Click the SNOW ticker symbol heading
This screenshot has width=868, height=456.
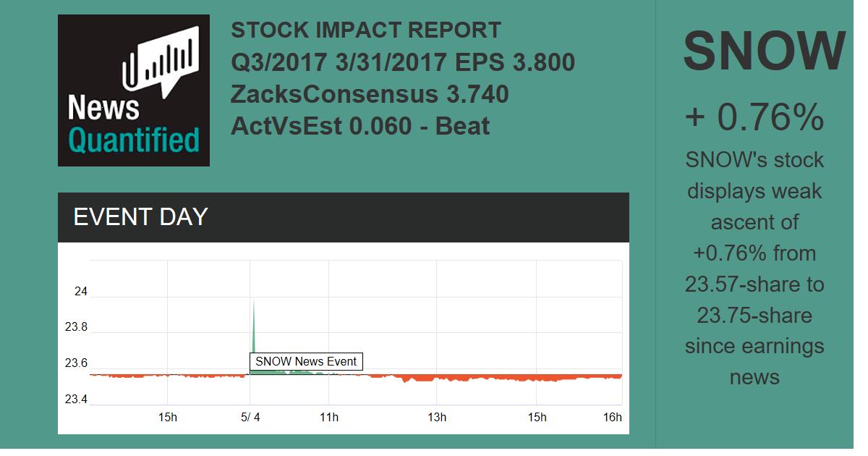(764, 51)
